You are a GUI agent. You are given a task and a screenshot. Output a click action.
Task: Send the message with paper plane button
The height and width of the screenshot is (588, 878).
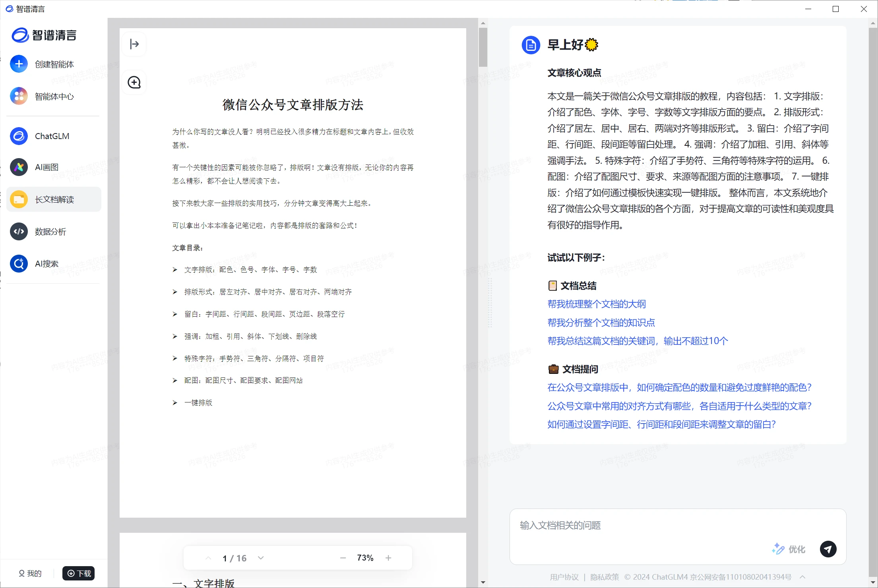point(828,549)
